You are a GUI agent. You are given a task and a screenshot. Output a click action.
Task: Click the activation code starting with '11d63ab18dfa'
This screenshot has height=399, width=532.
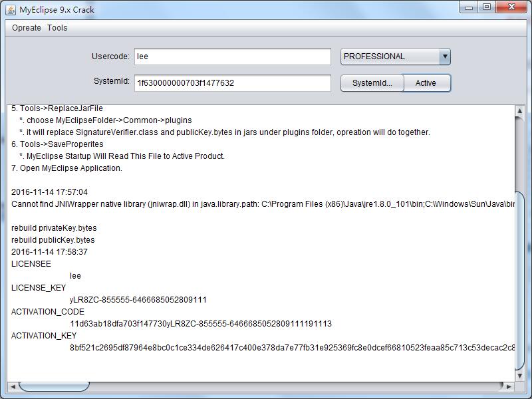tap(201, 324)
